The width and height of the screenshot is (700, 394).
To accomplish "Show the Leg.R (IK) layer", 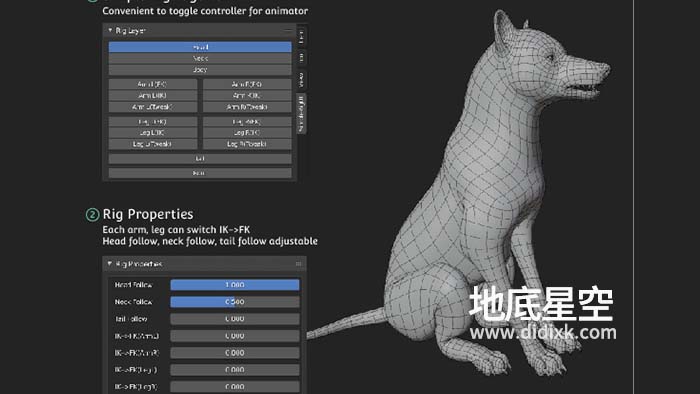I will click(247, 133).
